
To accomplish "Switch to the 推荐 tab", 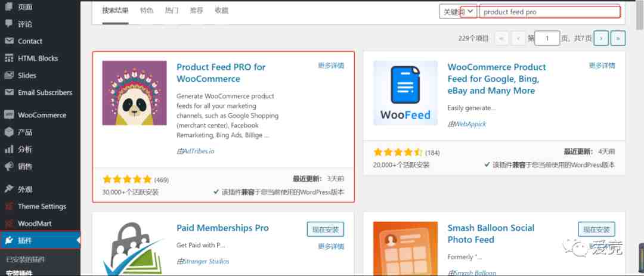I will (x=196, y=11).
